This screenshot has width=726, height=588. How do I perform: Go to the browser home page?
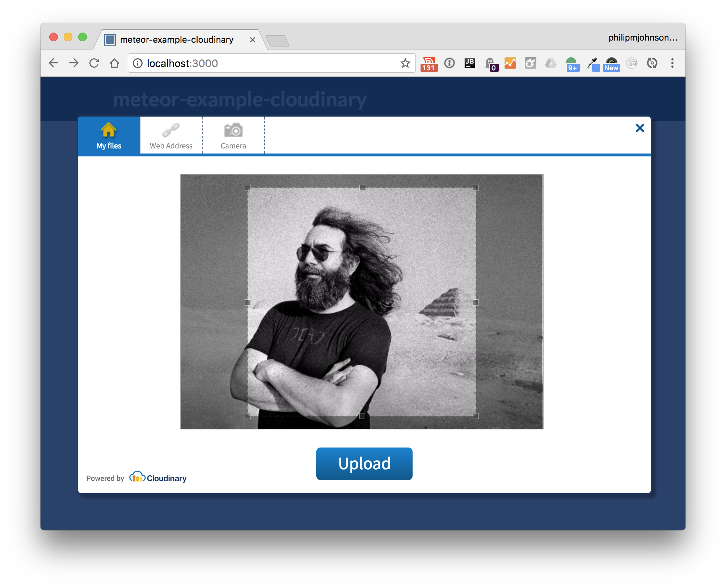pyautogui.click(x=114, y=63)
